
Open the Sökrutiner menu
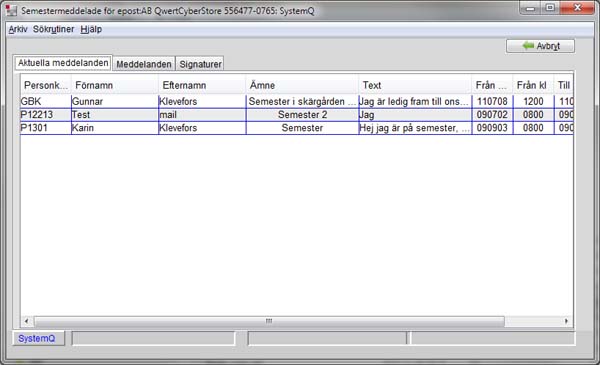[x=53, y=29]
